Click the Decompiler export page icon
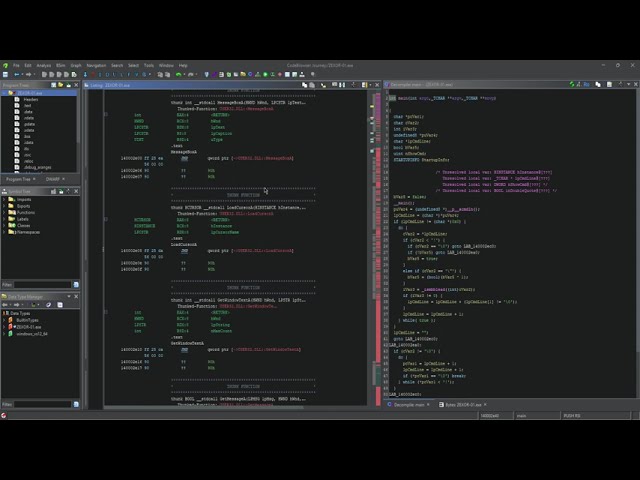The image size is (640, 480). (x=609, y=84)
